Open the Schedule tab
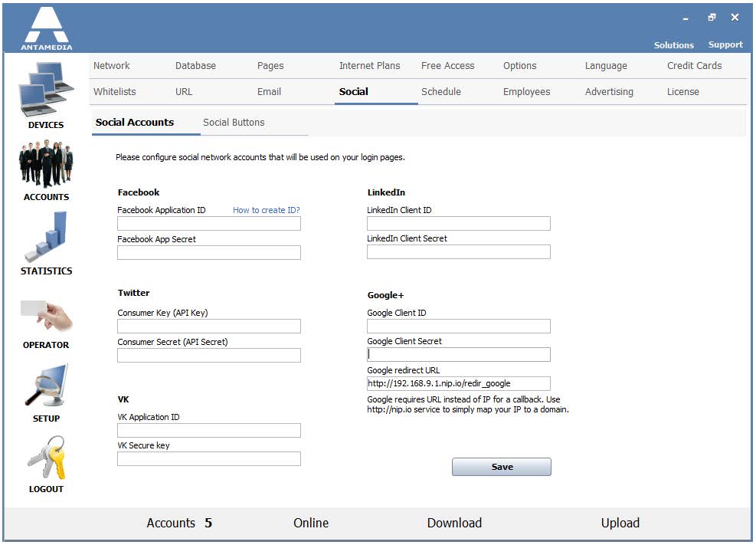The height and width of the screenshot is (545, 756). click(x=440, y=92)
